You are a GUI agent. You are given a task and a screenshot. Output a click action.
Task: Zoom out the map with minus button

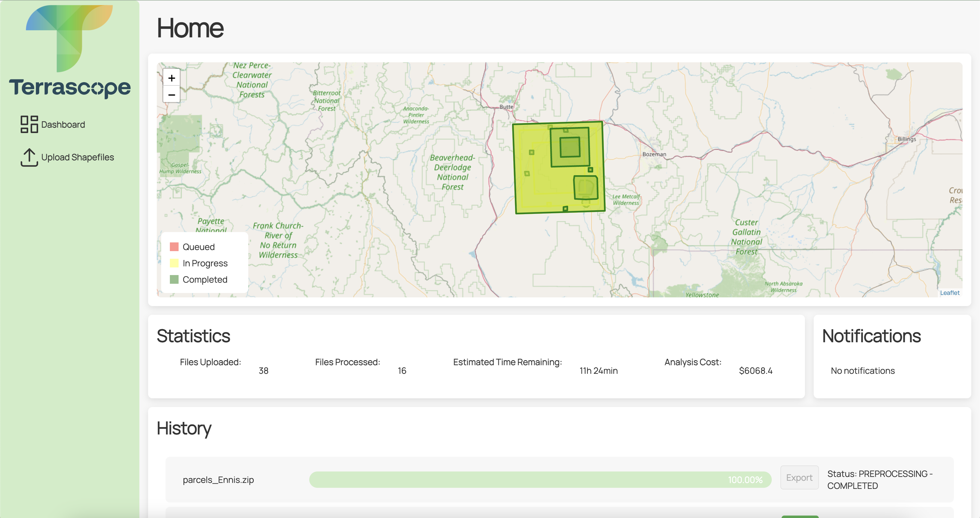(x=171, y=95)
